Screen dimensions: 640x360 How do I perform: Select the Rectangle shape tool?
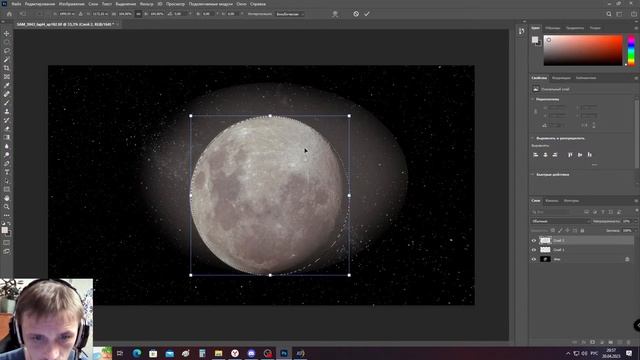coord(7,189)
